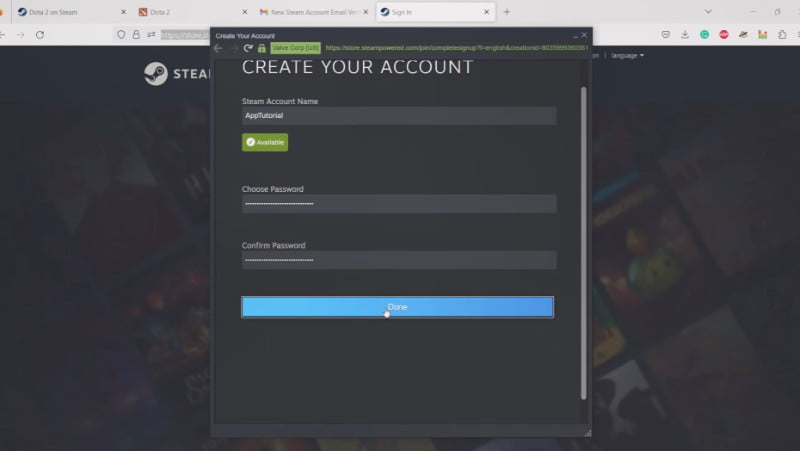The image size is (800, 451).
Task: Click the browser address bar padlock
Action: pos(136,35)
